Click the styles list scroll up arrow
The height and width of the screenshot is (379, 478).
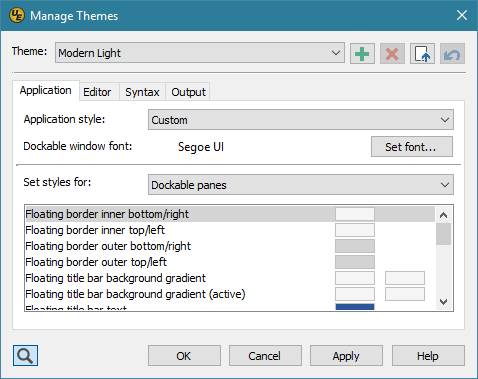[443, 215]
